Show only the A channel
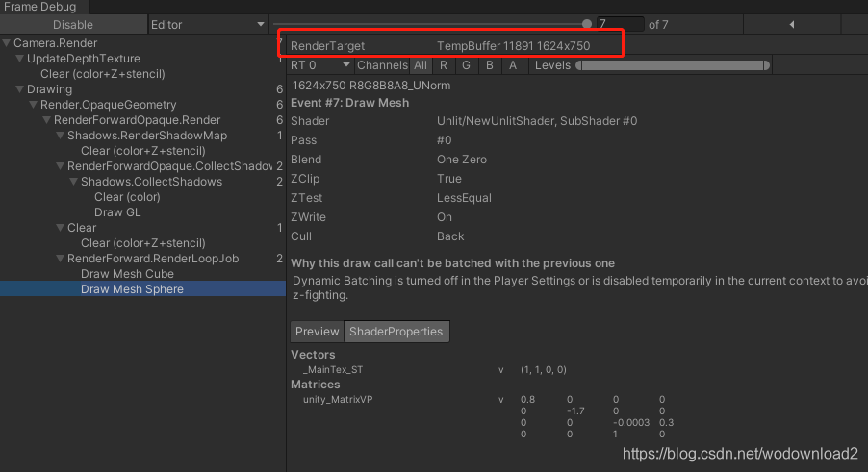 click(513, 65)
